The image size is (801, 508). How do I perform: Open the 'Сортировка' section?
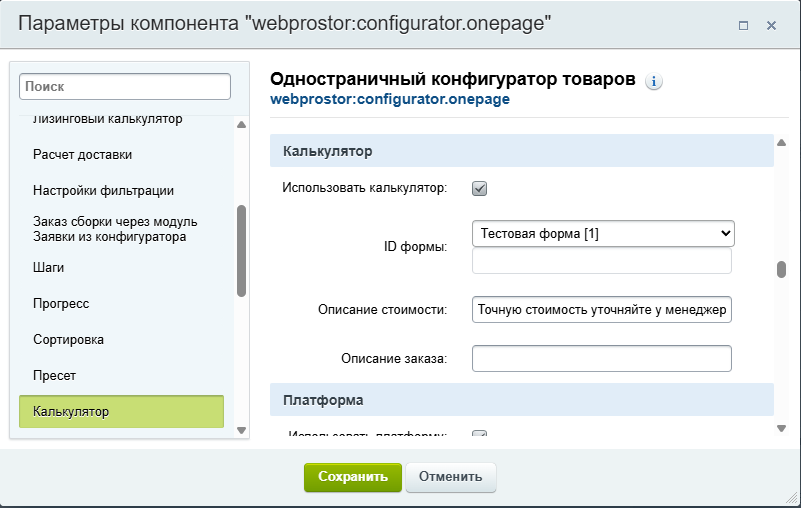coord(68,339)
